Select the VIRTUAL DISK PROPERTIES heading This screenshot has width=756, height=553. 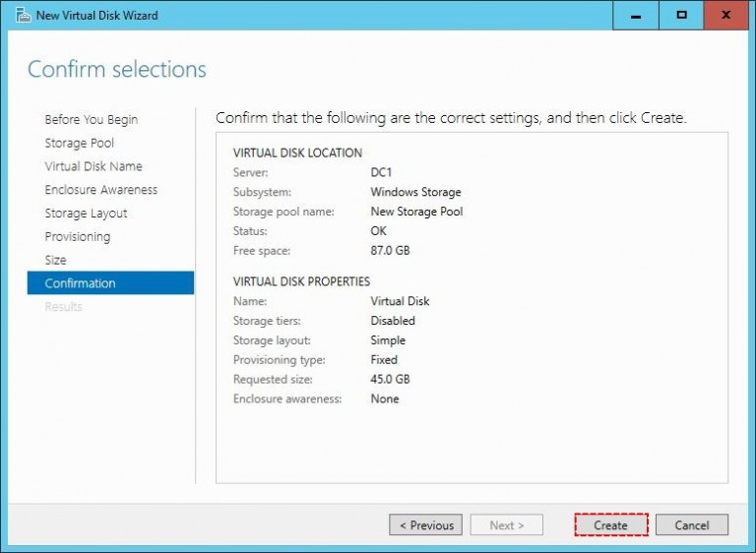point(301,281)
